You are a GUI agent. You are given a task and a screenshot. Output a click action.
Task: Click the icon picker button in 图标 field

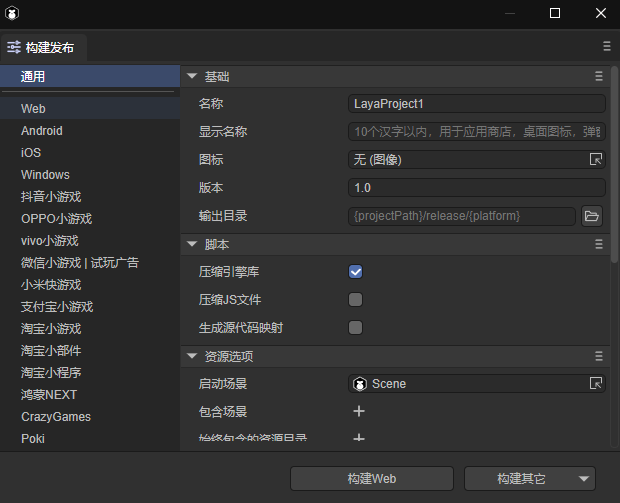pos(595,160)
